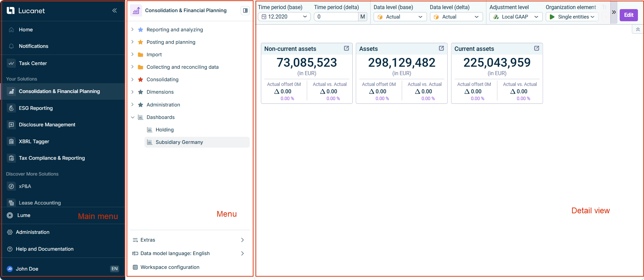Select Subsidiary Germany dashboard
The image size is (644, 280).
click(197, 142)
